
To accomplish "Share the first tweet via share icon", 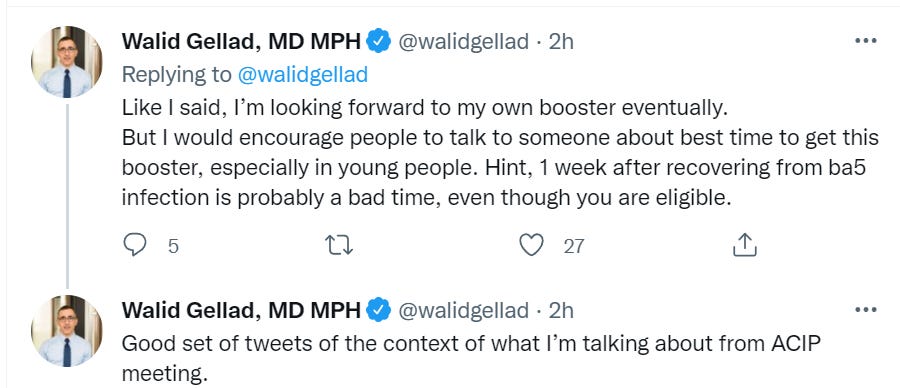I will 745,245.
